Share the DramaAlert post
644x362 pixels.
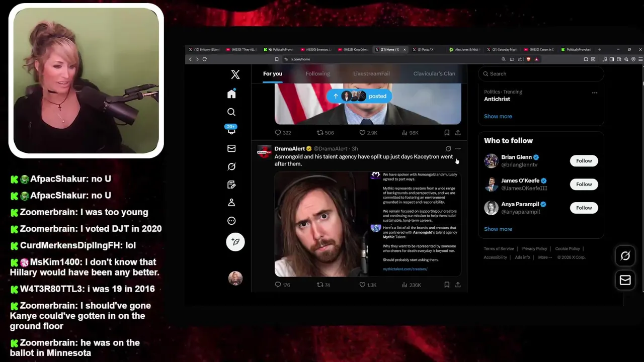coord(458,285)
